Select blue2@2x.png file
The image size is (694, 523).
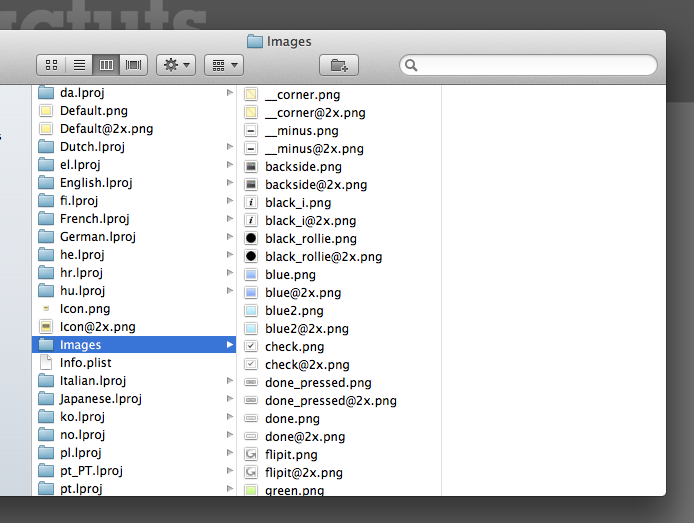coord(339,328)
